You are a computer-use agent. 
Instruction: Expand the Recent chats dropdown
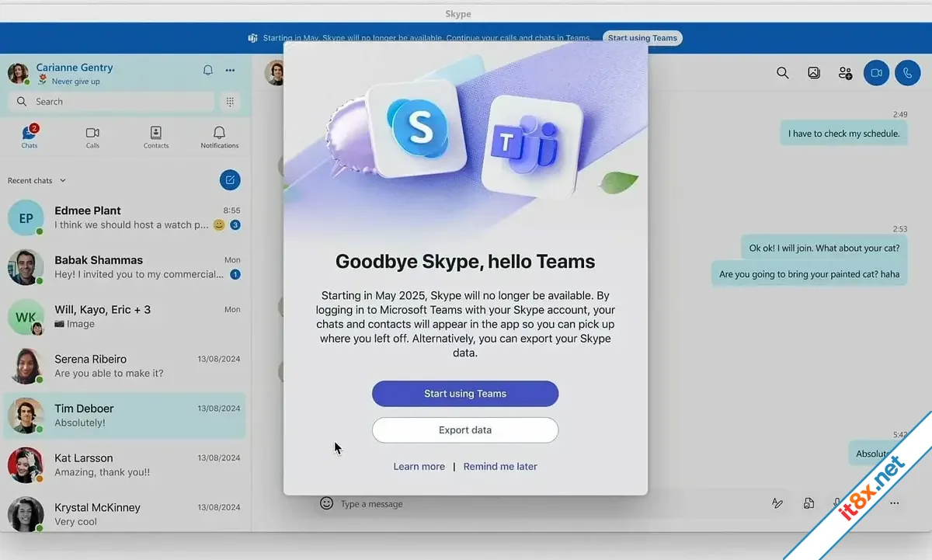point(37,180)
